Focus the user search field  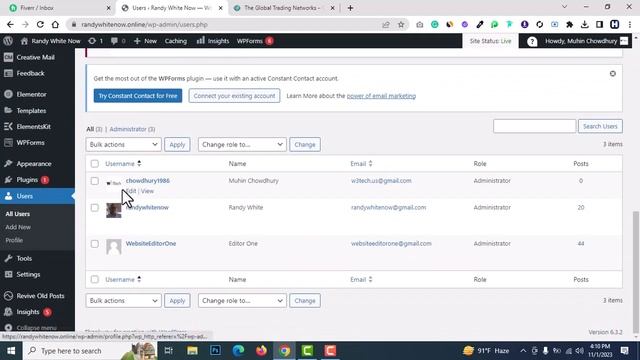click(x=534, y=126)
